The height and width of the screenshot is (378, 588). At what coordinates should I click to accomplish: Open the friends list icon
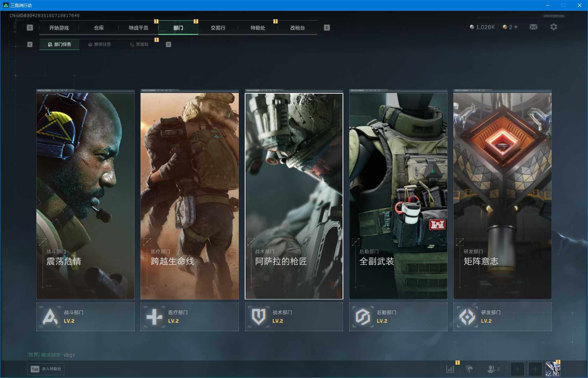[493, 369]
